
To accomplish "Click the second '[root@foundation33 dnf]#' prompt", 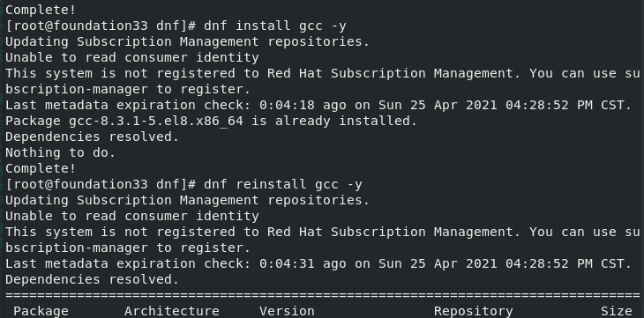I will coord(101,185).
